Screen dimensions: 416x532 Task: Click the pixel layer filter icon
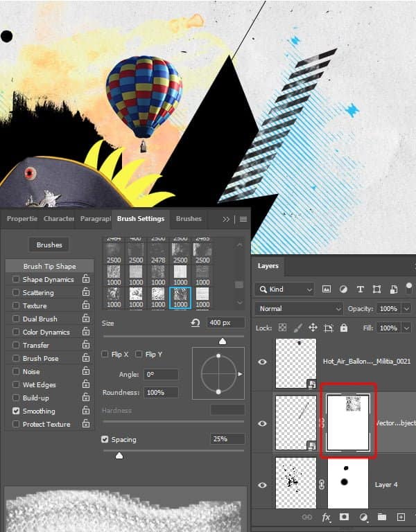(x=327, y=289)
